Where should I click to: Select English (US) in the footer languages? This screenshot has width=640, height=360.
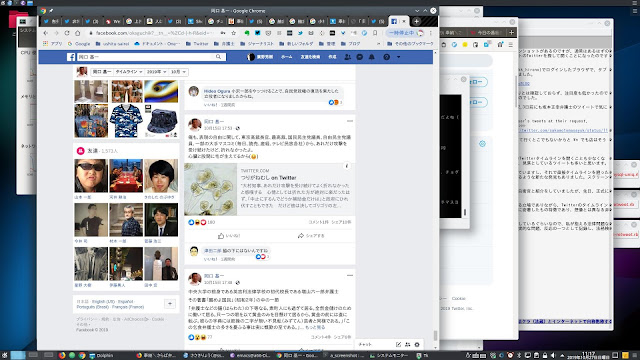(103, 302)
